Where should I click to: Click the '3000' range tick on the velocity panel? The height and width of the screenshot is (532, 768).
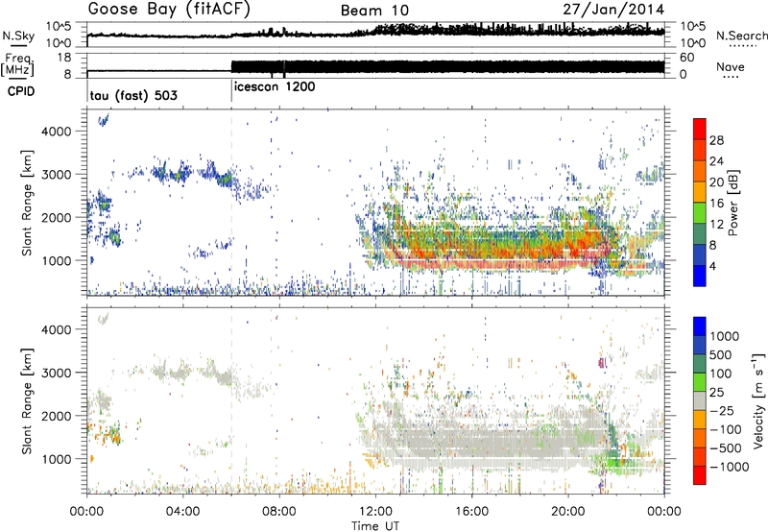tap(57, 373)
